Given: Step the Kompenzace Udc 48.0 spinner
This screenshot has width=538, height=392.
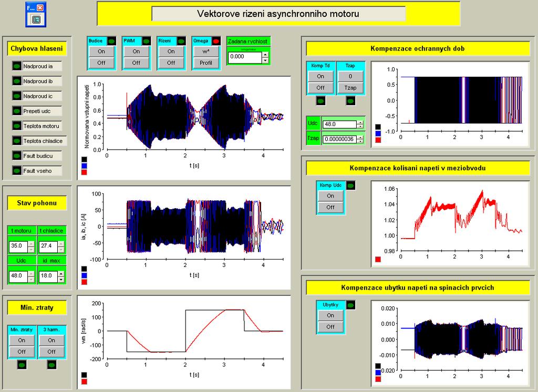Looking at the screenshot, I should coord(360,124).
